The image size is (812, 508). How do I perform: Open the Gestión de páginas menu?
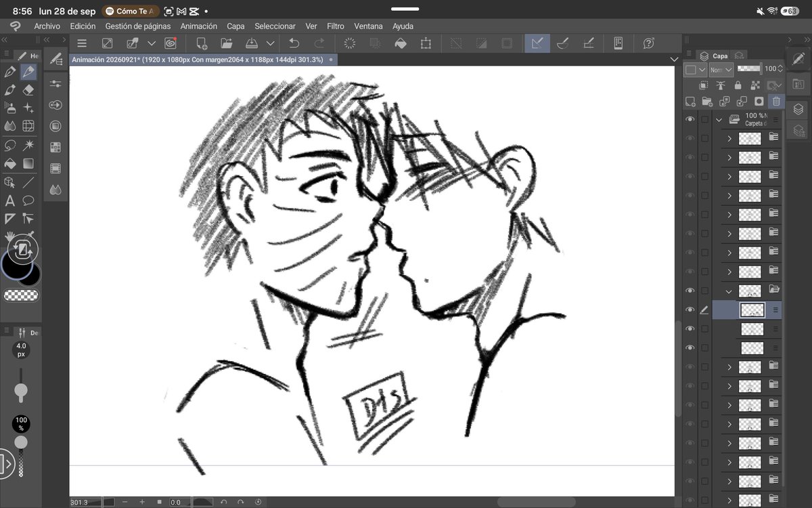[x=138, y=26]
